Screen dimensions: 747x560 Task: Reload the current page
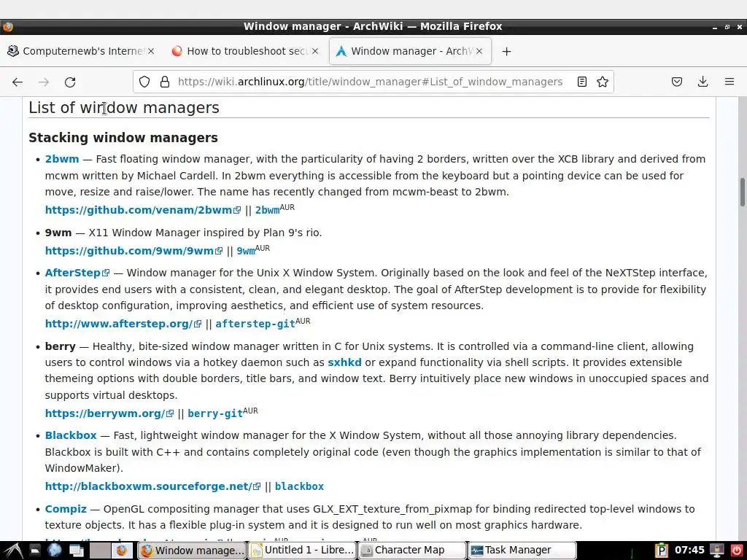(x=70, y=82)
